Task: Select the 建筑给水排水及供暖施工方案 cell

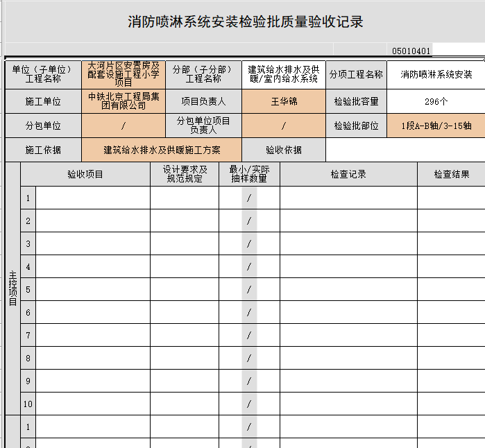Action: [162, 150]
